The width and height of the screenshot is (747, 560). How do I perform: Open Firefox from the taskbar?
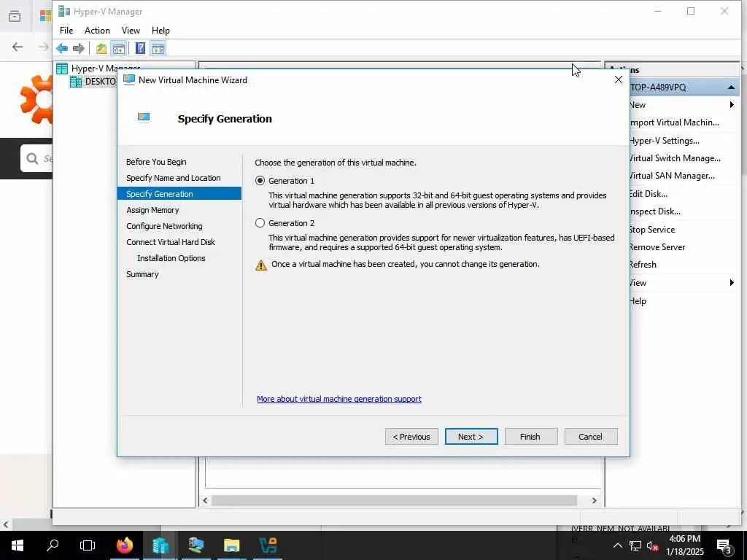coord(125,545)
